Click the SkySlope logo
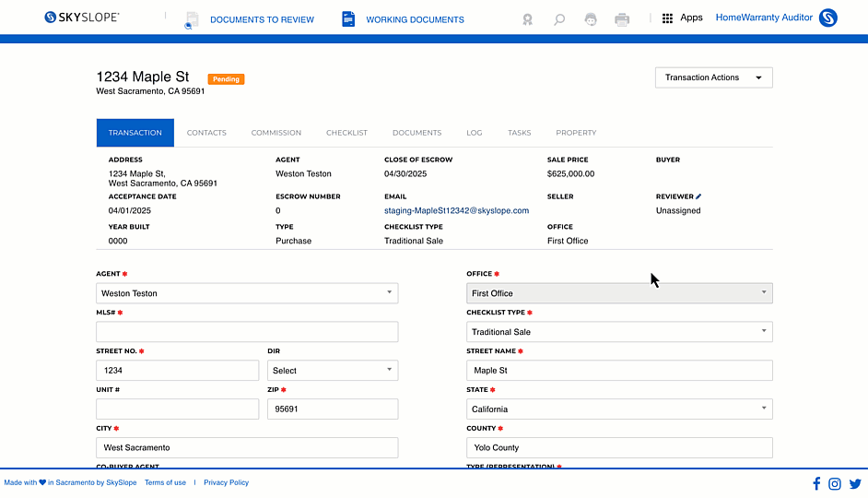Image resolution: width=868 pixels, height=498 pixels. (x=81, y=18)
